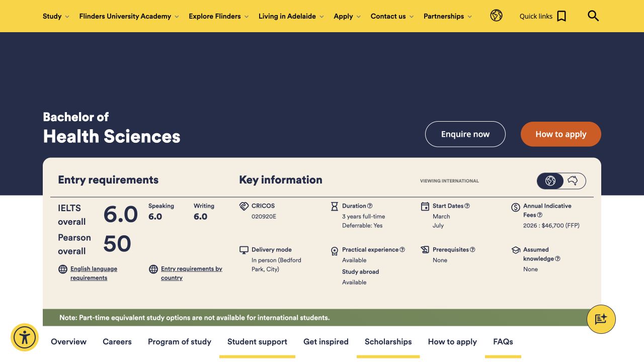Switch view to domestic Australia map
This screenshot has width=644, height=362.
point(573,180)
